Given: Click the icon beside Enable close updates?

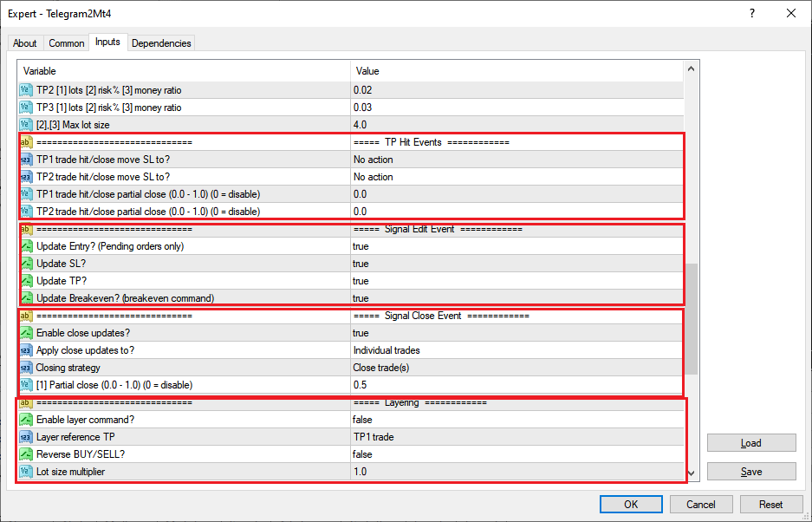Looking at the screenshot, I should [x=26, y=333].
